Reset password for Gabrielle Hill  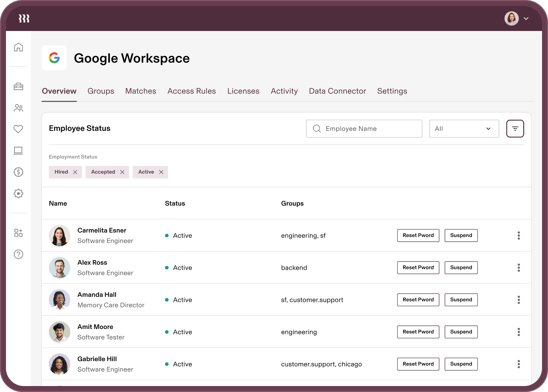pos(418,364)
